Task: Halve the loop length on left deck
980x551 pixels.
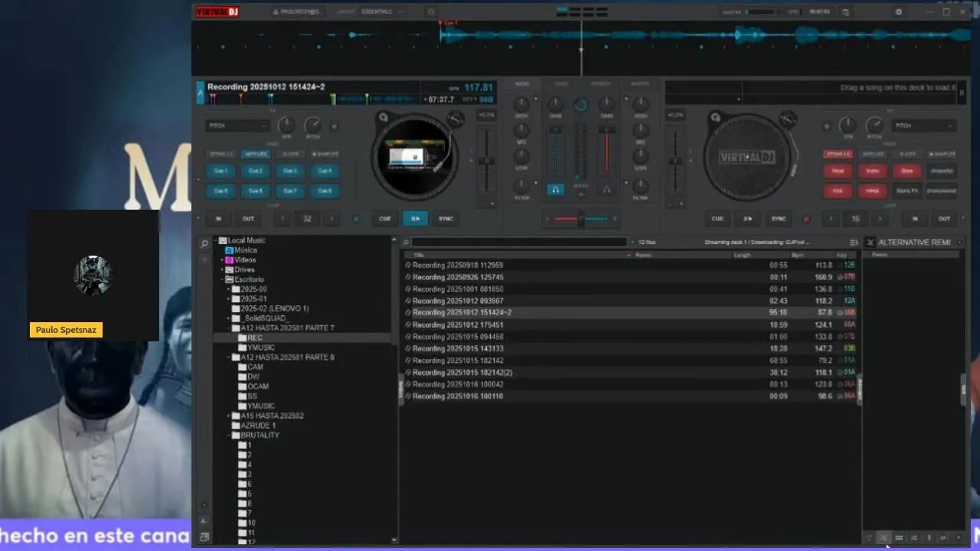Action: 283,219
